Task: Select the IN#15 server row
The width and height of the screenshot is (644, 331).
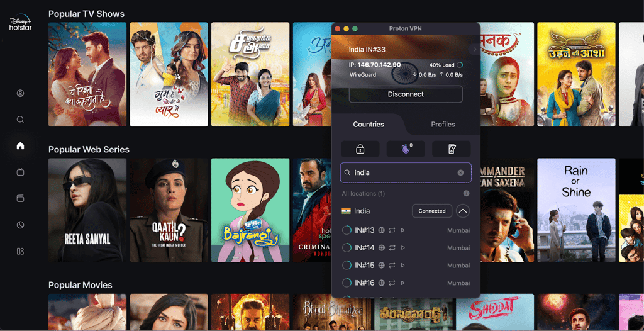Action: tap(406, 266)
